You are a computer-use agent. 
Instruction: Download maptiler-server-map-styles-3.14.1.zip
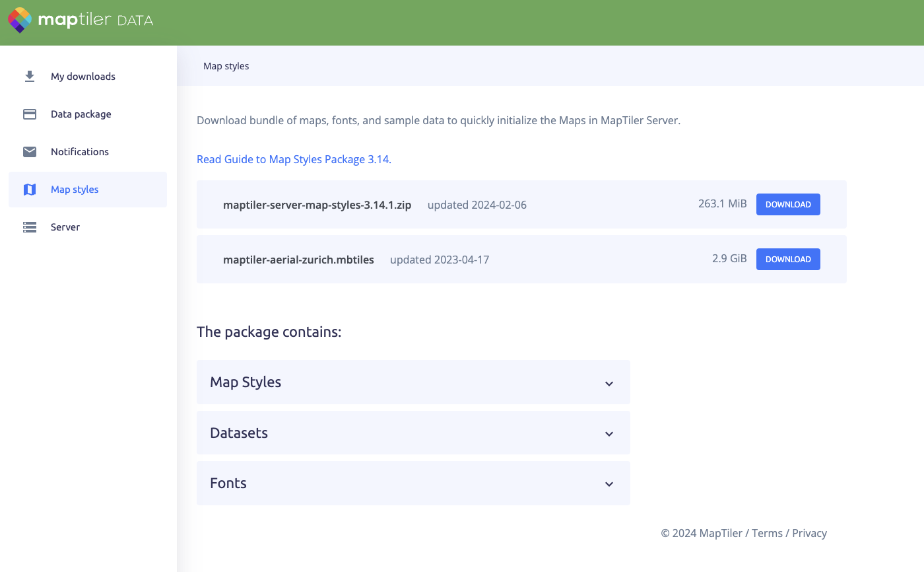pos(788,205)
